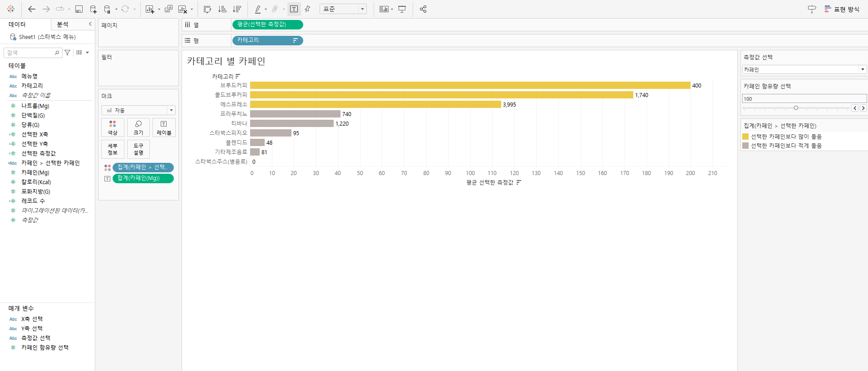Click the 합계(카페인(Mg)) pill on marks
Viewport: 868px width, 371px height.
click(x=143, y=178)
